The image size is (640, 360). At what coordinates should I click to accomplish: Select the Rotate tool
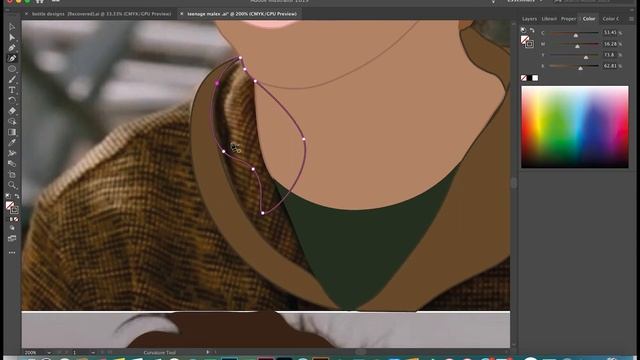pyautogui.click(x=12, y=100)
